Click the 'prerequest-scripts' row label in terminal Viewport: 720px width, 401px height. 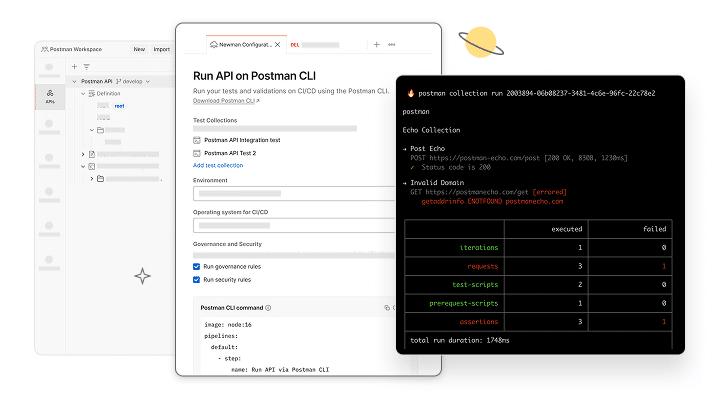tap(463, 303)
